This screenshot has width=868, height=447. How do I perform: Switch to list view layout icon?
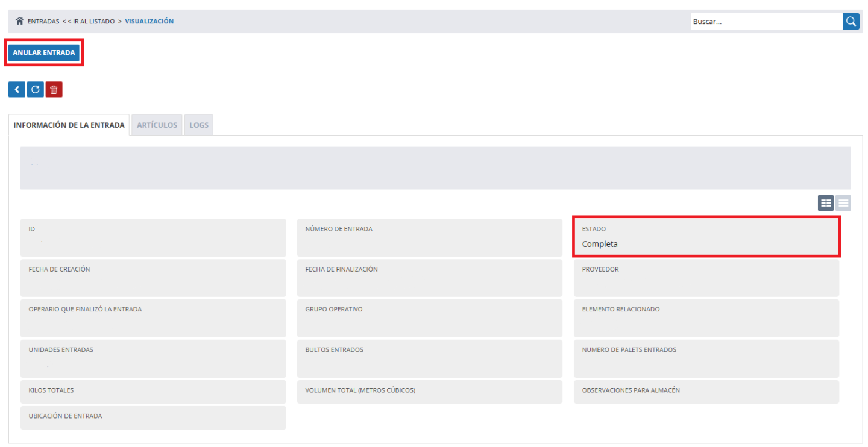tap(843, 204)
